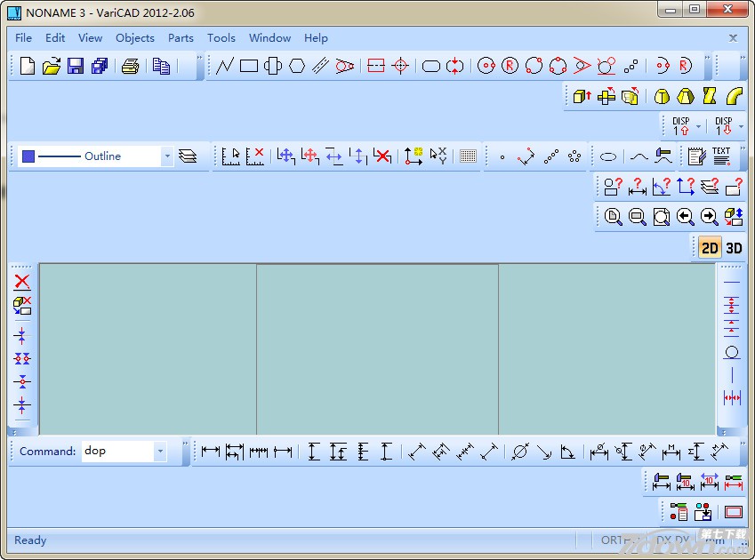
Task: Click the layers stack icon next to Outline
Action: (x=187, y=156)
